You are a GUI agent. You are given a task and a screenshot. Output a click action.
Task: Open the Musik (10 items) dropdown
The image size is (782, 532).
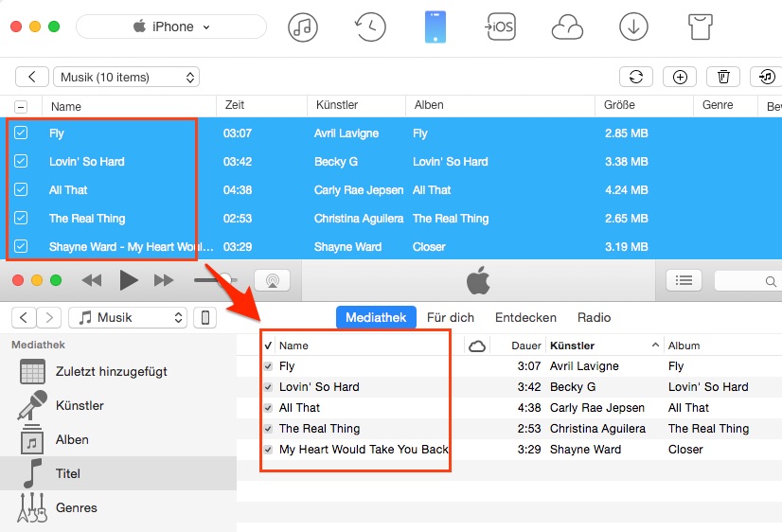(126, 77)
